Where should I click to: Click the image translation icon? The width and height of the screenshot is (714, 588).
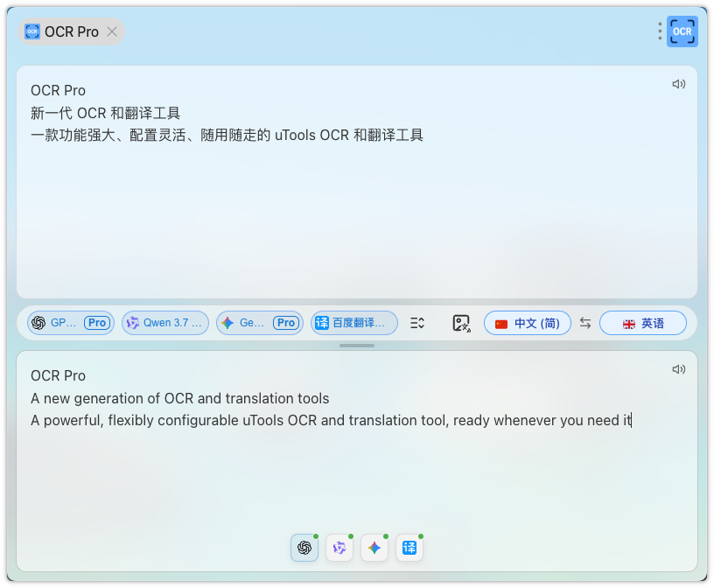(x=461, y=324)
